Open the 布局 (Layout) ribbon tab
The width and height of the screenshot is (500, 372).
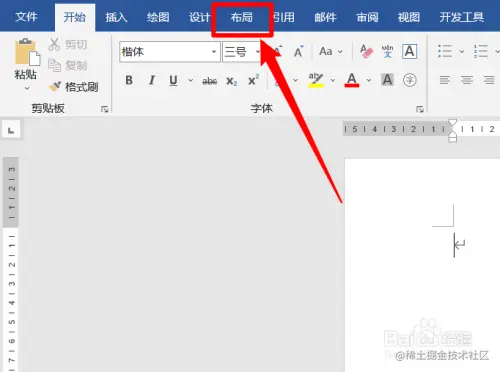click(x=242, y=17)
